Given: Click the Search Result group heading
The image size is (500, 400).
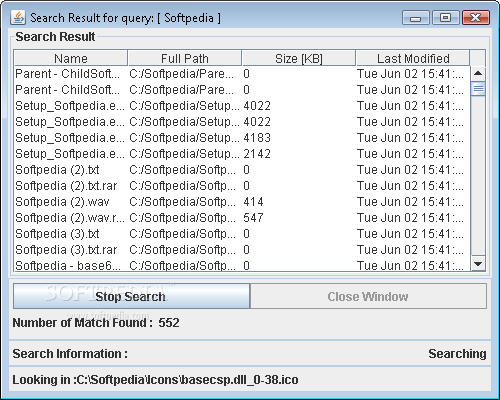Looking at the screenshot, I should click(x=55, y=37).
